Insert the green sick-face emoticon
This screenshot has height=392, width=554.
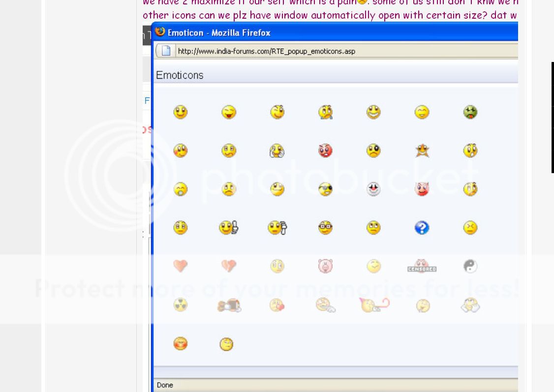pos(470,113)
